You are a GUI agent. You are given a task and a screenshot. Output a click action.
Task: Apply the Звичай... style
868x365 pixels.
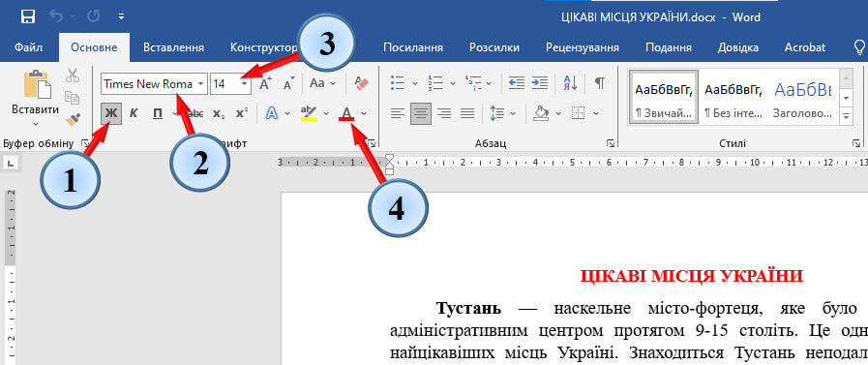pos(664,98)
